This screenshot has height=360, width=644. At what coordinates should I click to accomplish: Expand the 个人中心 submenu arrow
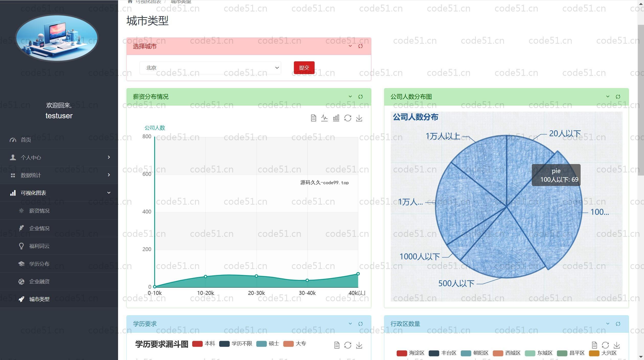coord(109,157)
